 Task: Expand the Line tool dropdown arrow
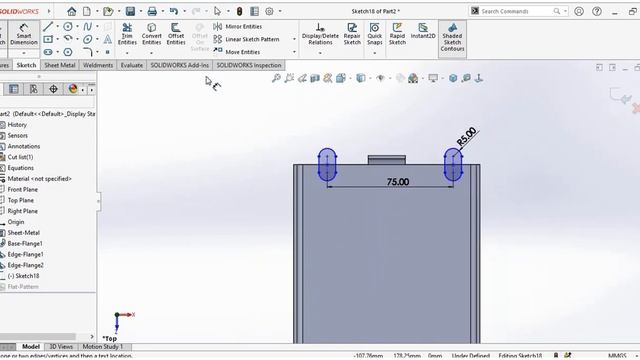tap(57, 27)
